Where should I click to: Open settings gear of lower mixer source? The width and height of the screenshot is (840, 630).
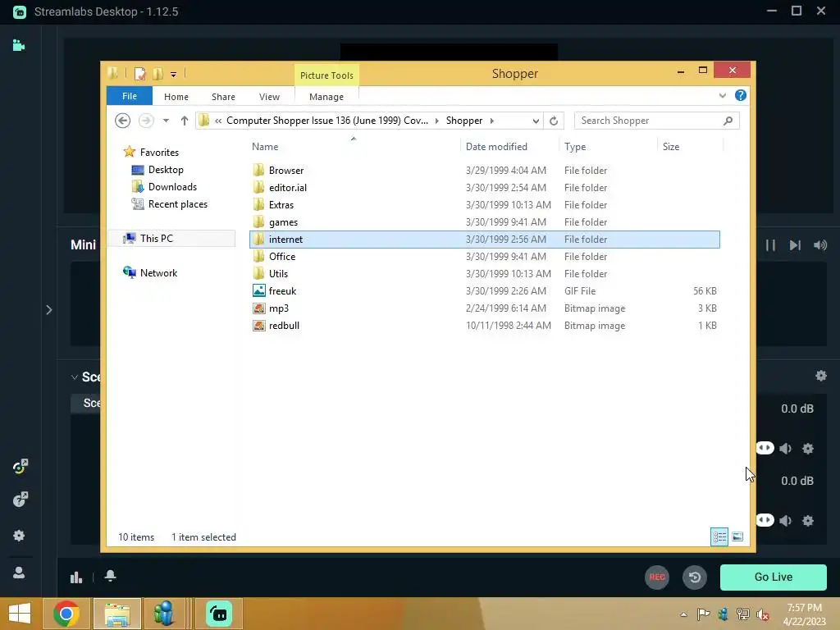808,521
